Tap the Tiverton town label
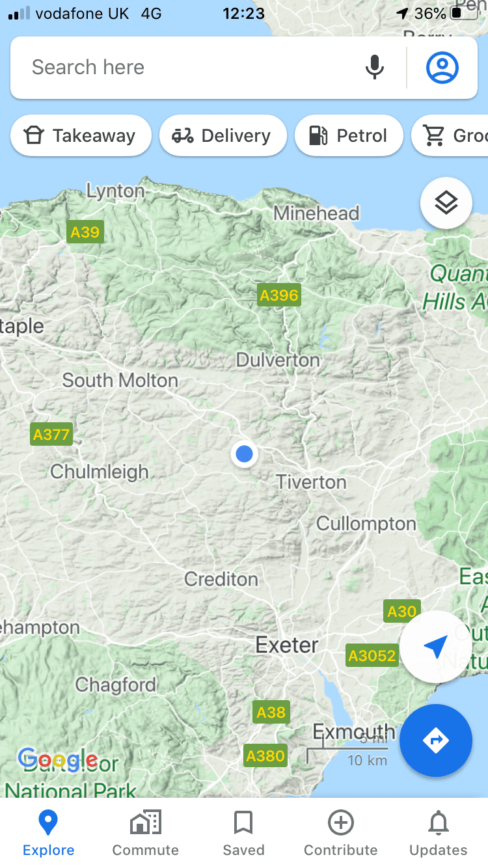Viewport: 488px width, 868px height. point(311,482)
